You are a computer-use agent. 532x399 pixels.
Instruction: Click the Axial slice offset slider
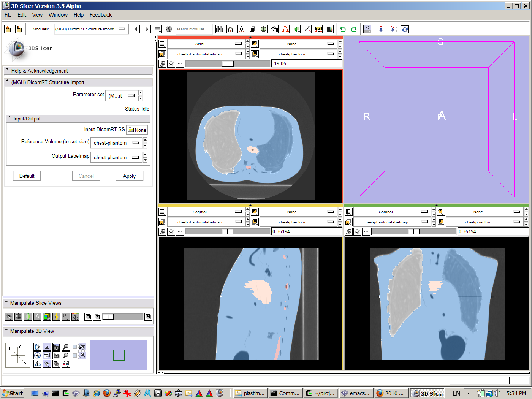point(227,64)
